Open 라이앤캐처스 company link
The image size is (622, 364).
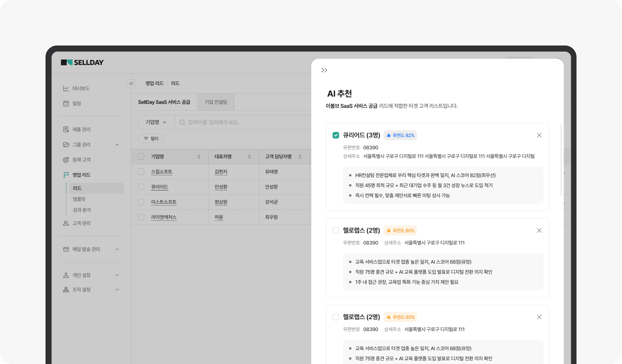(164, 217)
